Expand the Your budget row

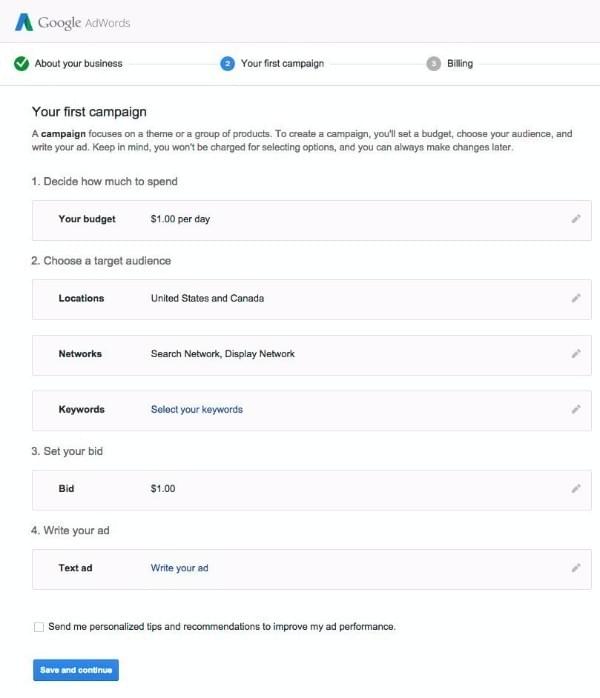[312, 220]
